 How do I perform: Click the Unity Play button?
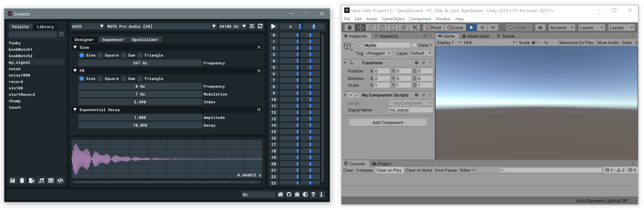click(472, 27)
